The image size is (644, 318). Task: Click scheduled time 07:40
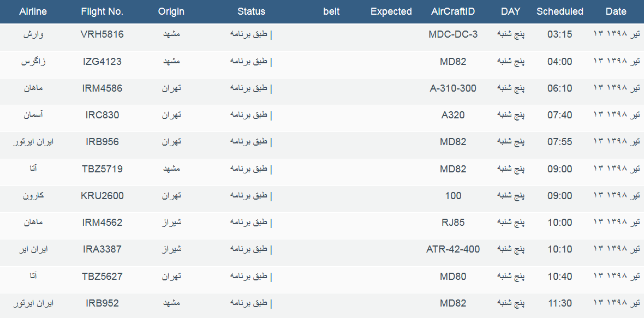(x=560, y=115)
